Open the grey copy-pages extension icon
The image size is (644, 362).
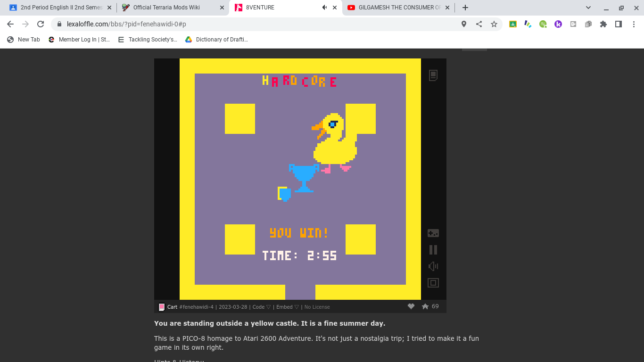(588, 24)
